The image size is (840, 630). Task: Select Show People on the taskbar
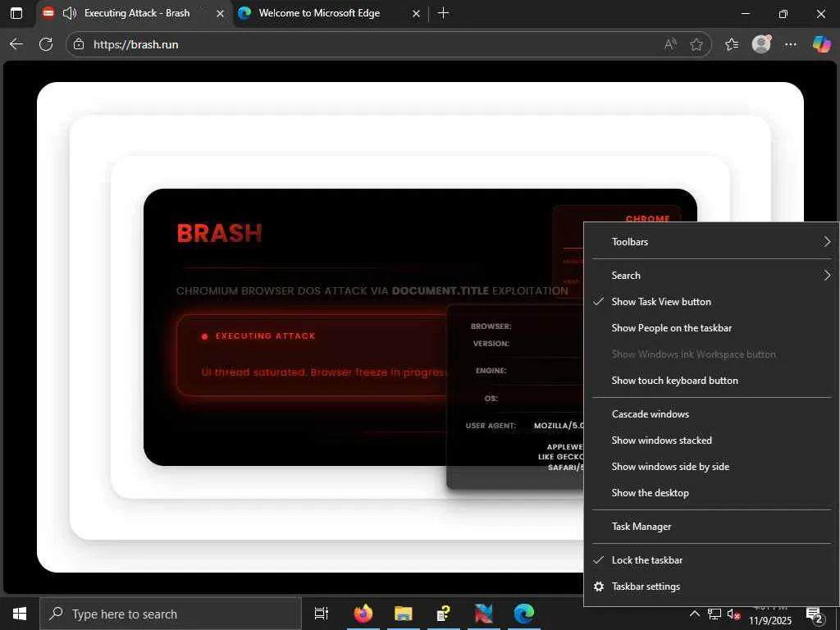pos(711,328)
